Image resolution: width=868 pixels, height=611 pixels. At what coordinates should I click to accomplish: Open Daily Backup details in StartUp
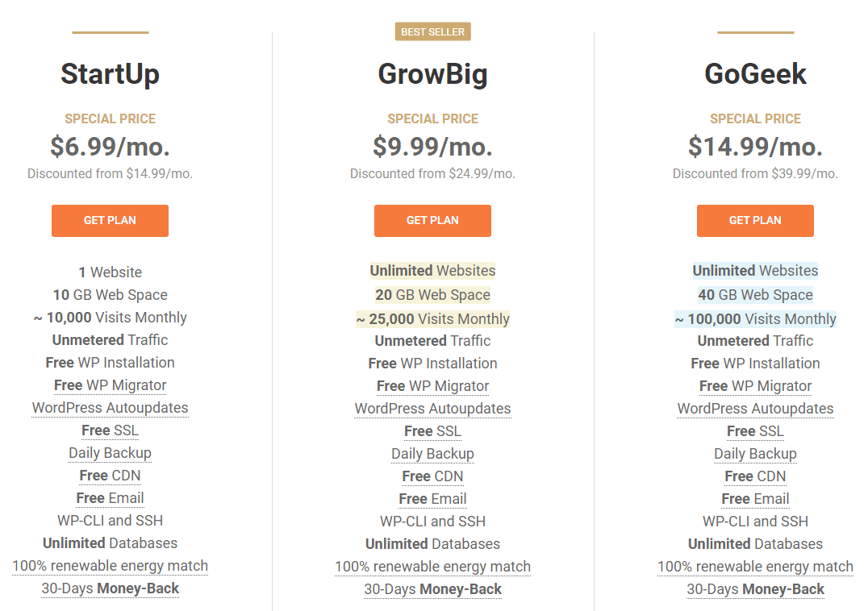tap(111, 453)
